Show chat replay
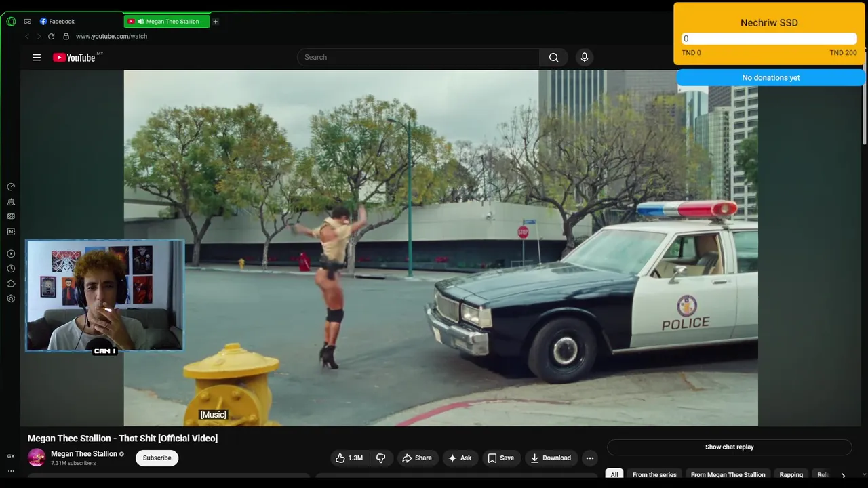Image resolution: width=868 pixels, height=488 pixels. 730,447
